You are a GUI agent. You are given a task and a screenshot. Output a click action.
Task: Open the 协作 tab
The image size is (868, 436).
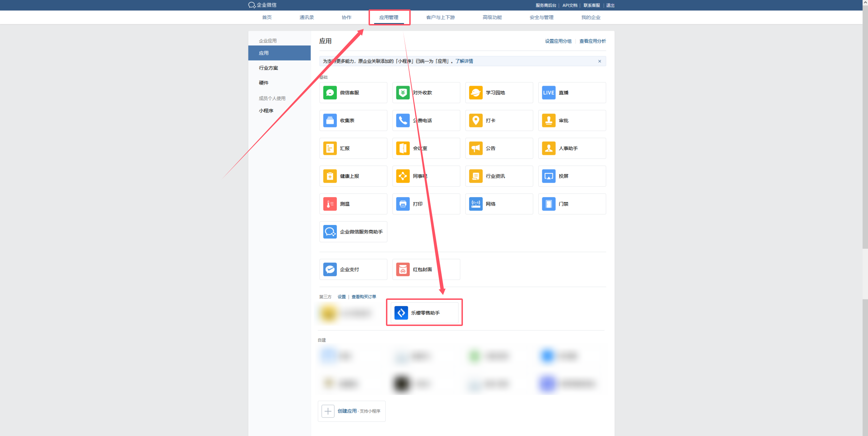tap(346, 17)
